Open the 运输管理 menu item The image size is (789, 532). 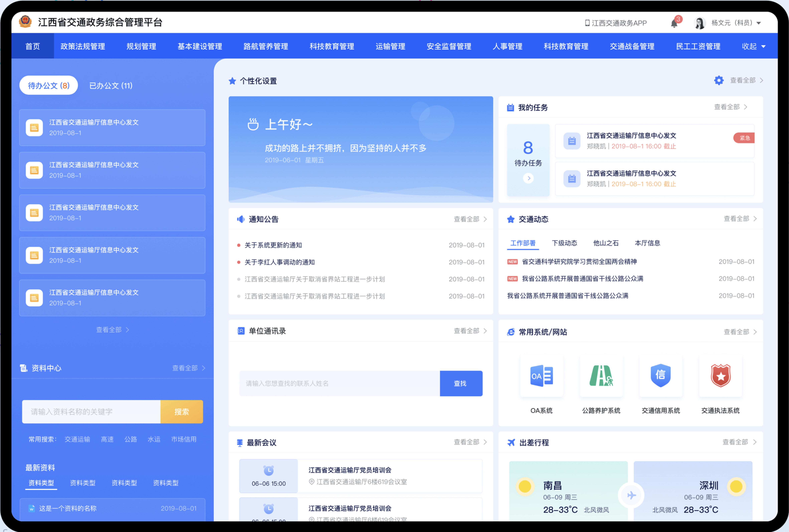(390, 47)
